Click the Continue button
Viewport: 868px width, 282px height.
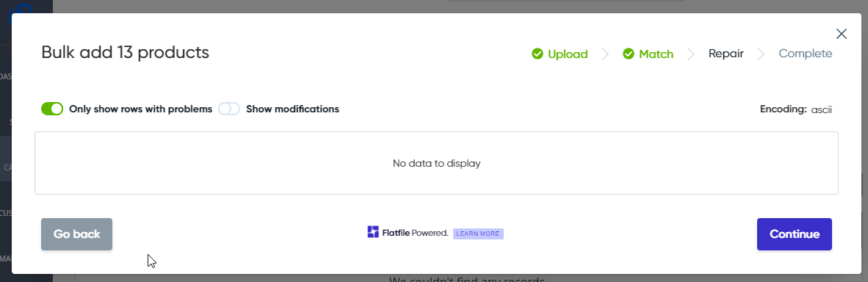795,234
